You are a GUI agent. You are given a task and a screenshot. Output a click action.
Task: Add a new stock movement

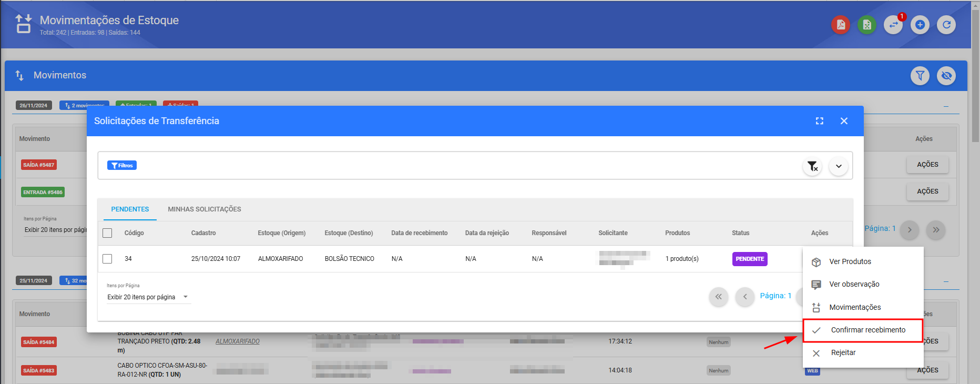920,25
